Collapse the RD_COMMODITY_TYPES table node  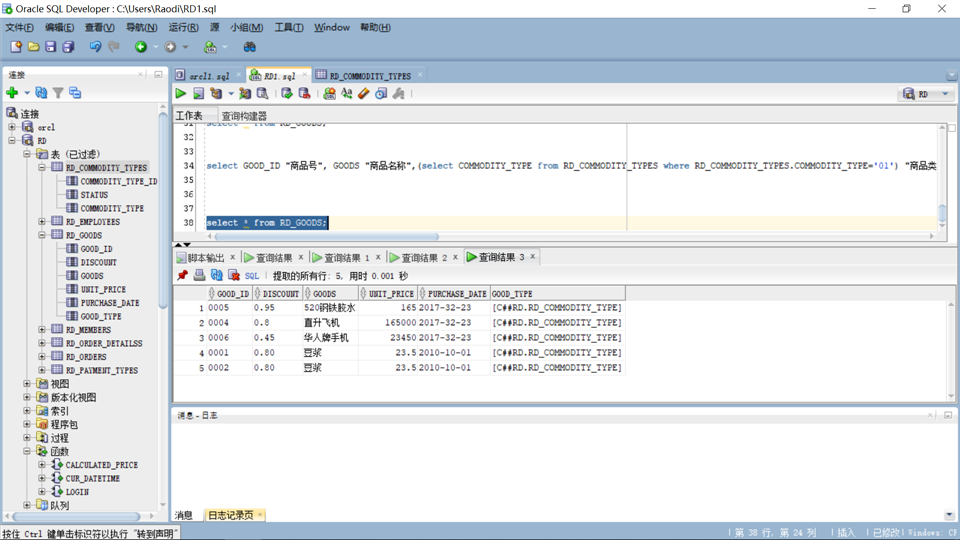tap(42, 167)
